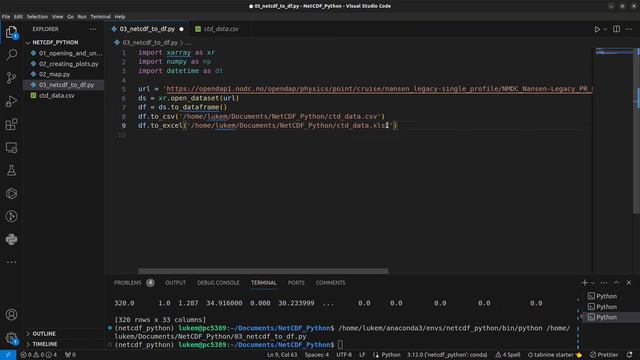Select the second Python terminal in list
640x360 pixels.
(x=606, y=307)
